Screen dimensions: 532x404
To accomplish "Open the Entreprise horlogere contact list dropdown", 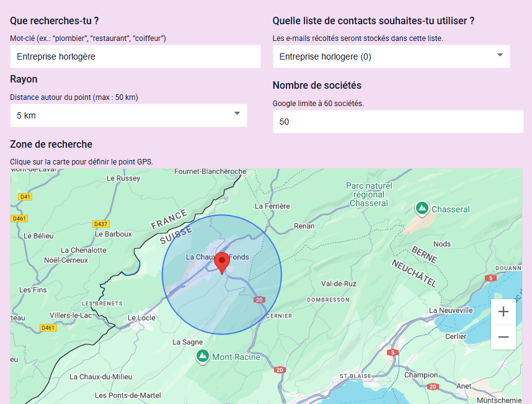I will pos(391,56).
